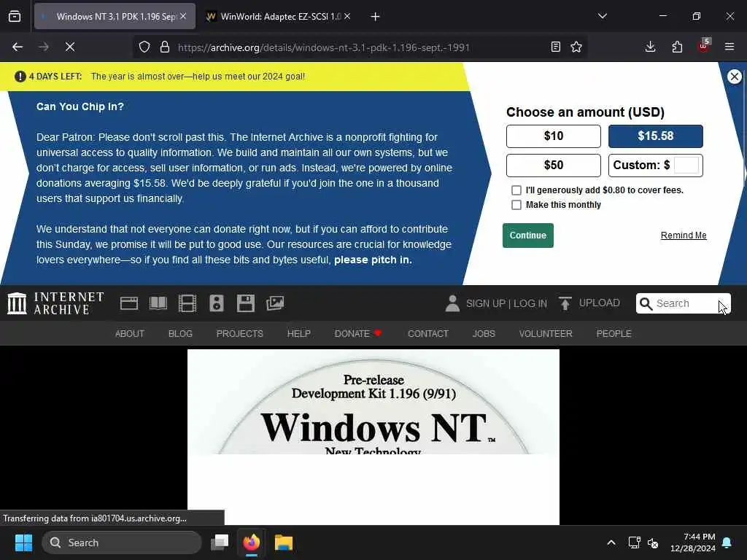The height and width of the screenshot is (560, 747).
Task: Click the Windows taskbar search box
Action: pos(122,542)
